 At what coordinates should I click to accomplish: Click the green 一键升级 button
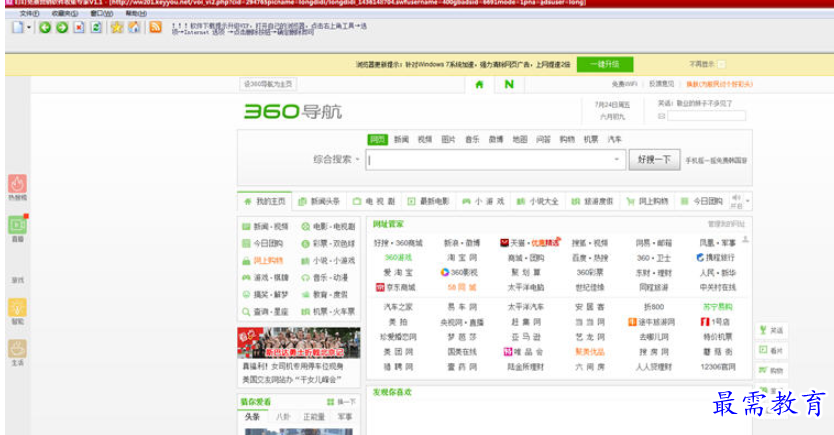(605, 64)
